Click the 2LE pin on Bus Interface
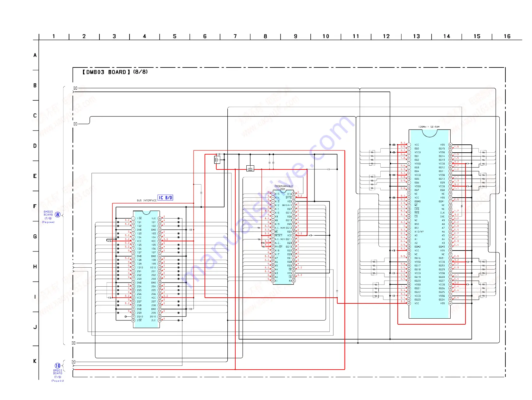 [x=154, y=321]
